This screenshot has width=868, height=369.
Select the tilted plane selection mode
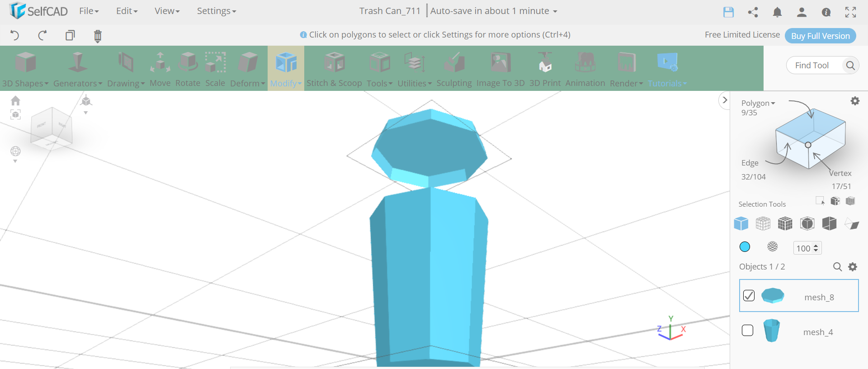(x=852, y=223)
